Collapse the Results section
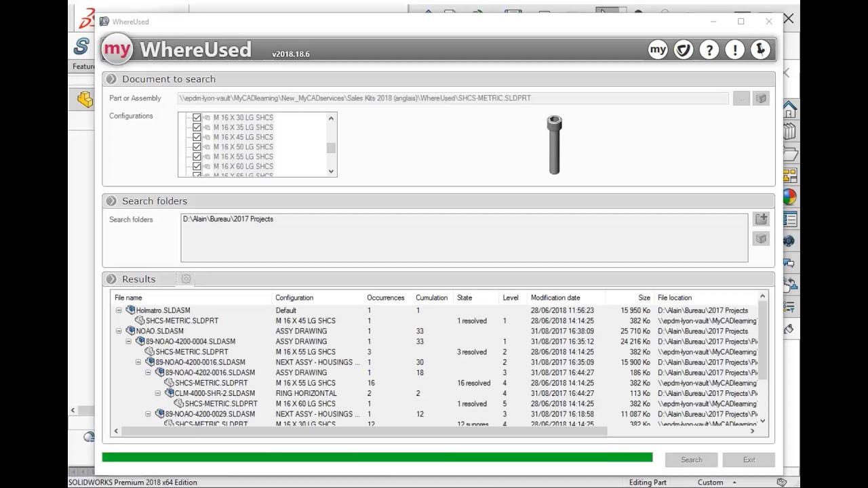The image size is (868, 488). [111, 279]
